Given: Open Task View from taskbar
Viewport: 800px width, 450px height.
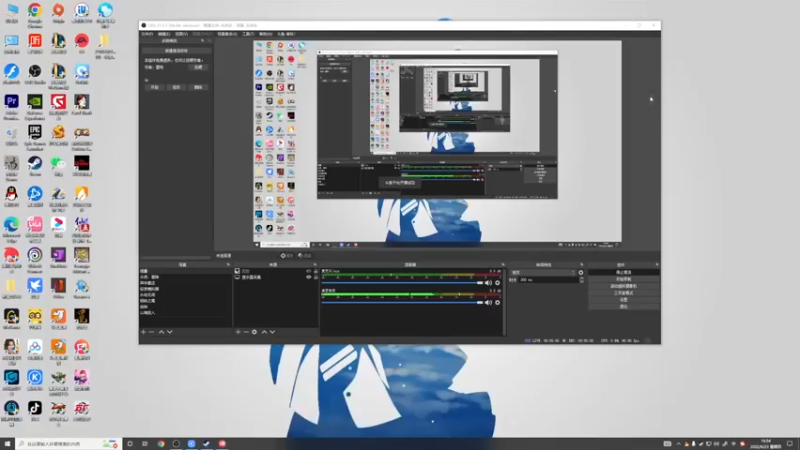Looking at the screenshot, I should pos(145,444).
